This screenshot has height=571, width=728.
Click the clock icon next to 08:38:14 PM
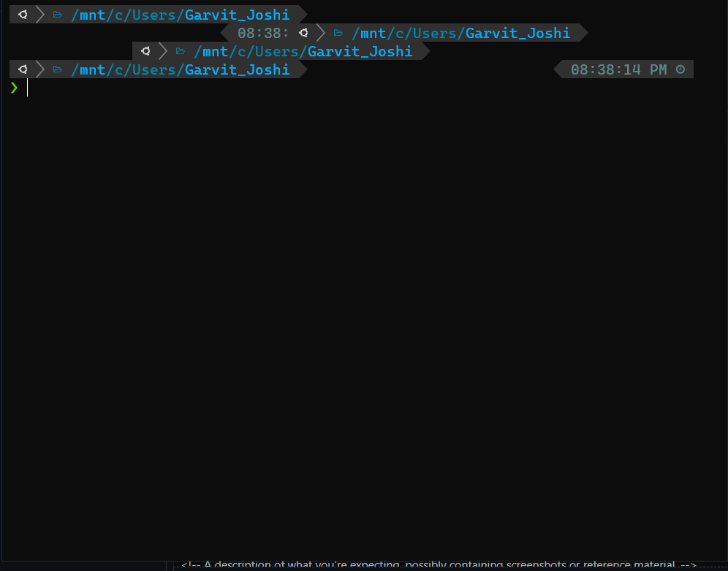click(x=680, y=69)
